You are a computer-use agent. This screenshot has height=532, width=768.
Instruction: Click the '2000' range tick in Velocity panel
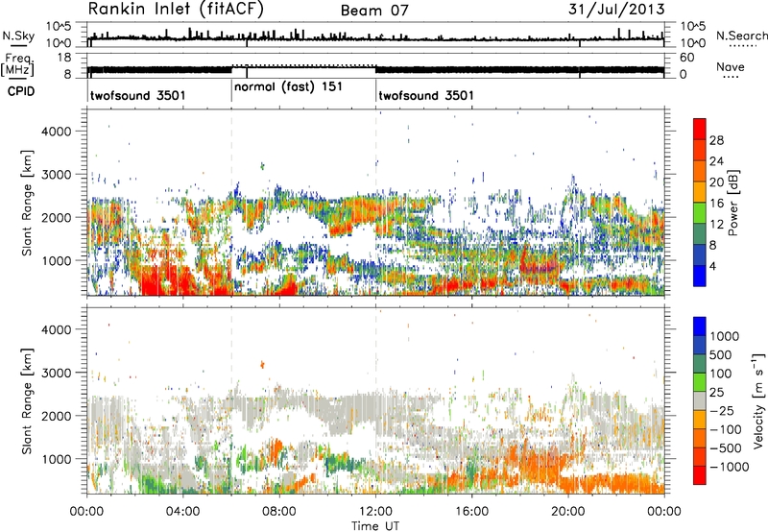point(56,416)
